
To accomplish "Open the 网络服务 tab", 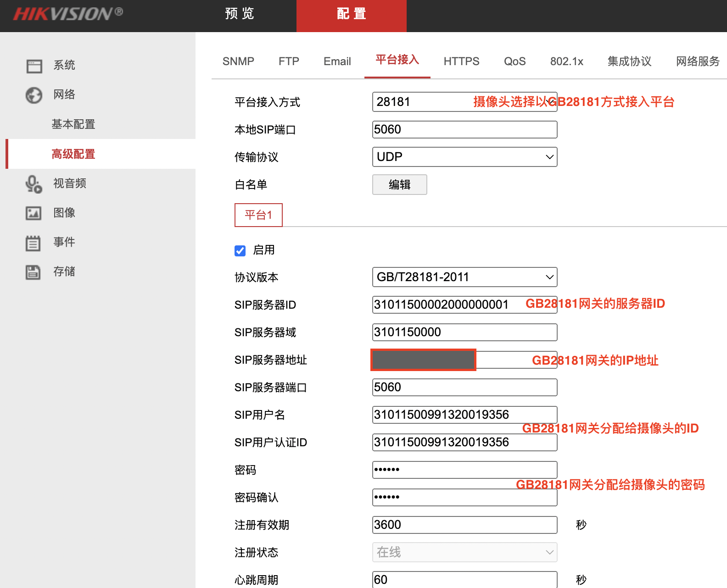I will click(698, 61).
